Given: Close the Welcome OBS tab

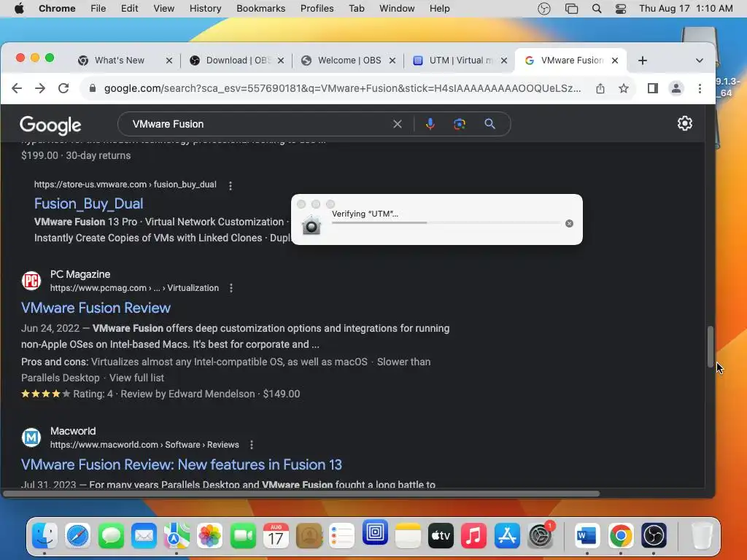Looking at the screenshot, I should tap(392, 61).
